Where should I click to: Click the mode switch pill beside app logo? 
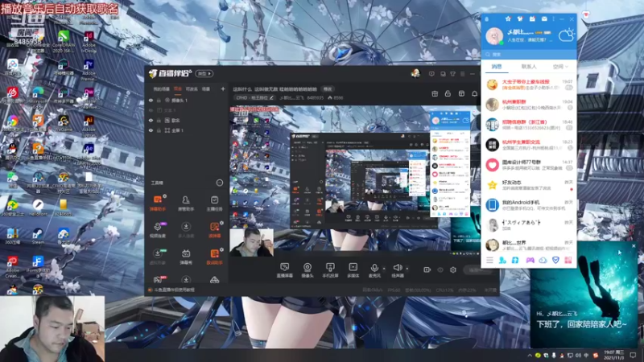tap(204, 73)
